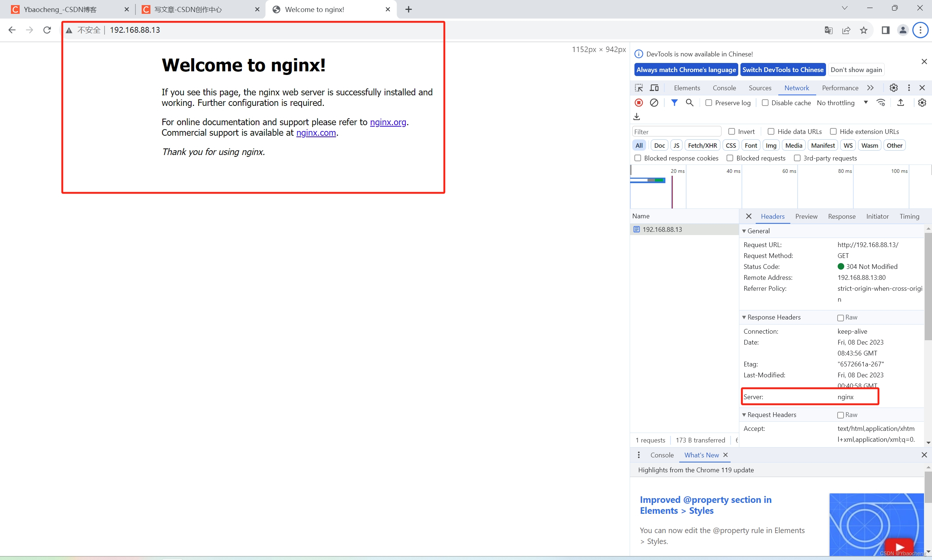
Task: Collapse the General headers section
Action: point(744,231)
